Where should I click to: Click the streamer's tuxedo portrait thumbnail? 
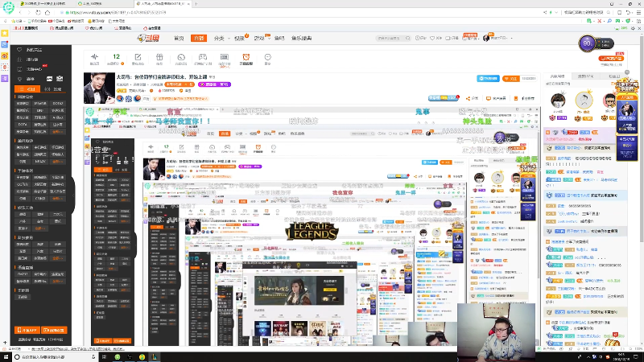point(99,88)
